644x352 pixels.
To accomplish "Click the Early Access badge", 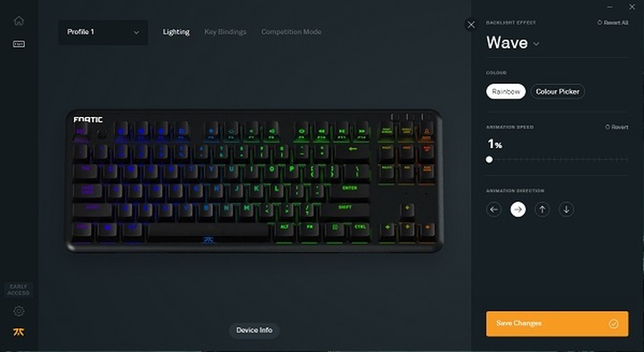I will click(19, 290).
